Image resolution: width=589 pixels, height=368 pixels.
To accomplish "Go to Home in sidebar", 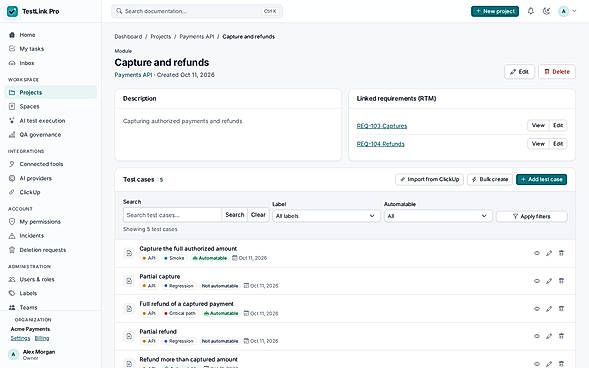I will [50, 35].
